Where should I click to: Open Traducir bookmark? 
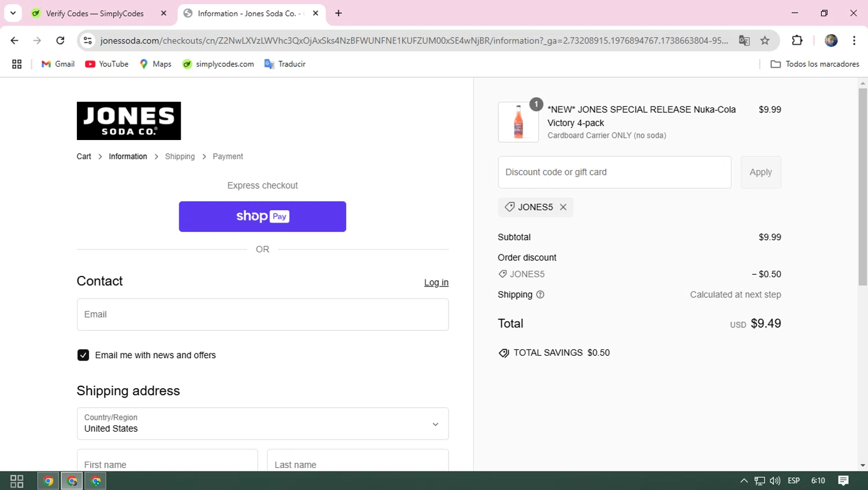coord(285,64)
